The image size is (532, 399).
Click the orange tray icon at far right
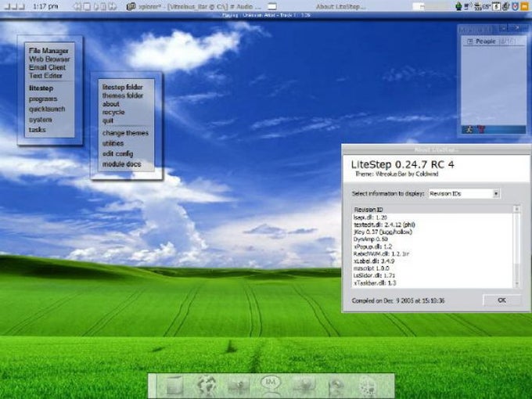(x=525, y=6)
